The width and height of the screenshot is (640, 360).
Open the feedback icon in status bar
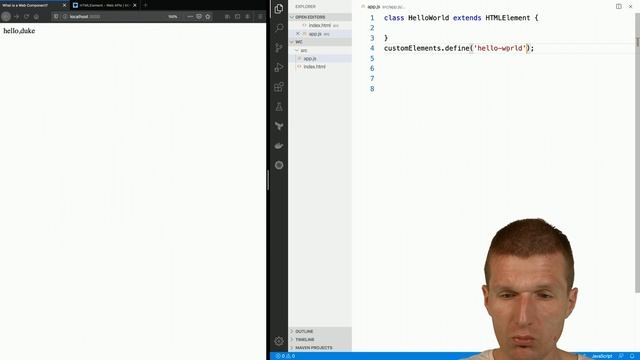pyautogui.click(x=621, y=356)
